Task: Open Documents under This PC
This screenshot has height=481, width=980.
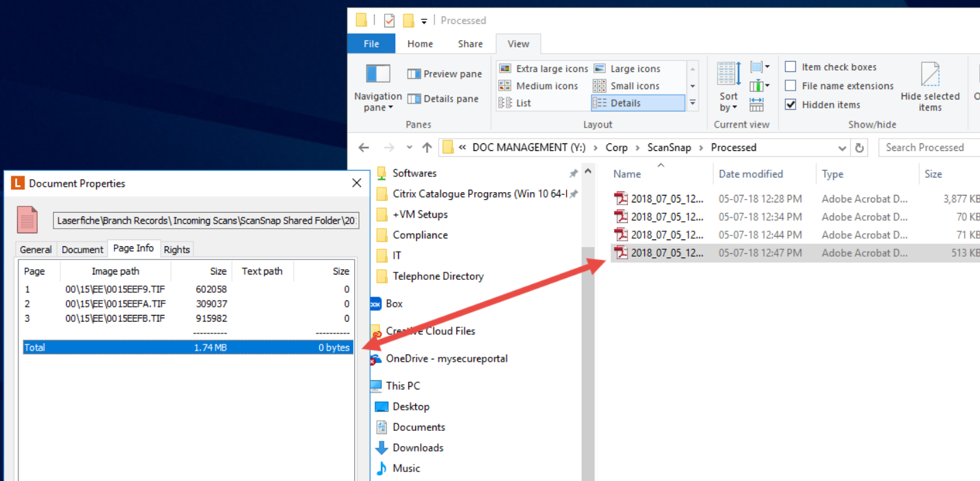Action: 419,427
